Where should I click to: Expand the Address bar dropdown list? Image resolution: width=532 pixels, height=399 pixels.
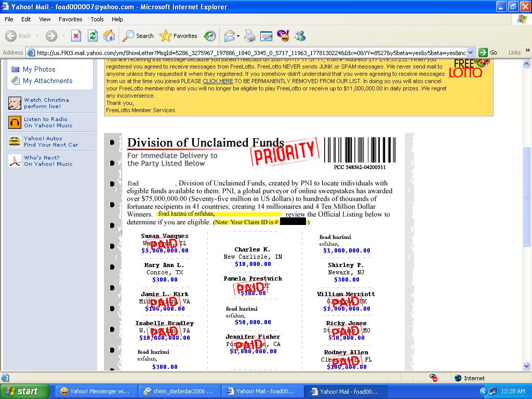[470, 52]
